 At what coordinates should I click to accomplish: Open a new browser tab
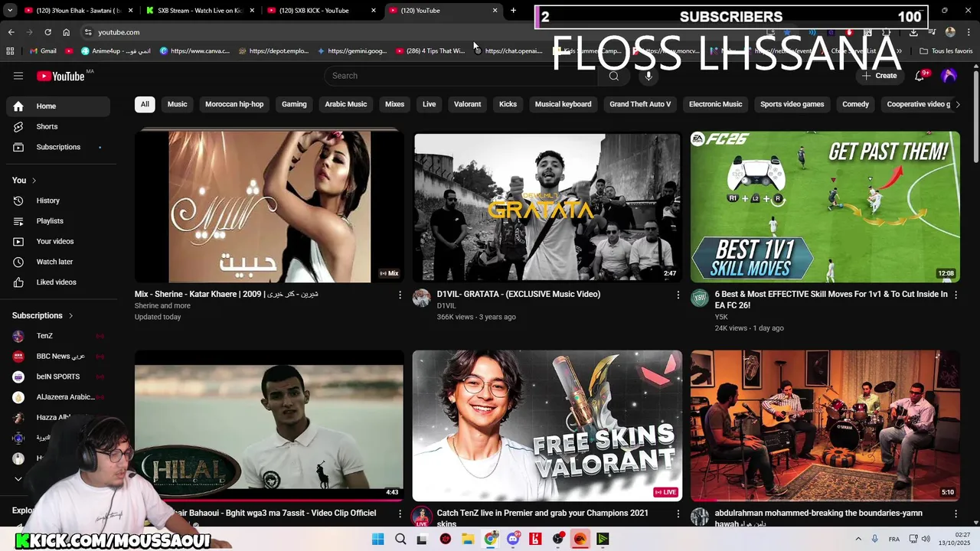click(x=513, y=11)
